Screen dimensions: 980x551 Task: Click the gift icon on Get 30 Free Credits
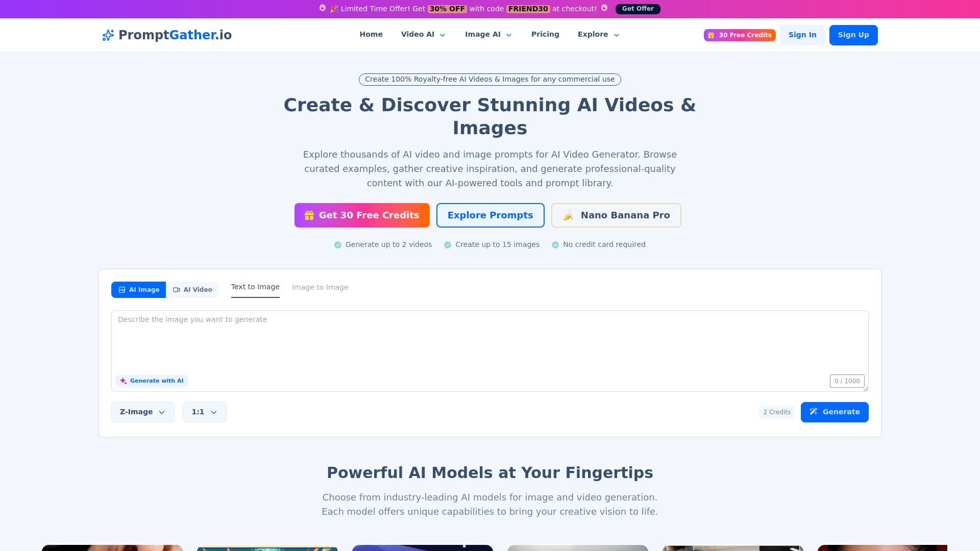click(309, 215)
